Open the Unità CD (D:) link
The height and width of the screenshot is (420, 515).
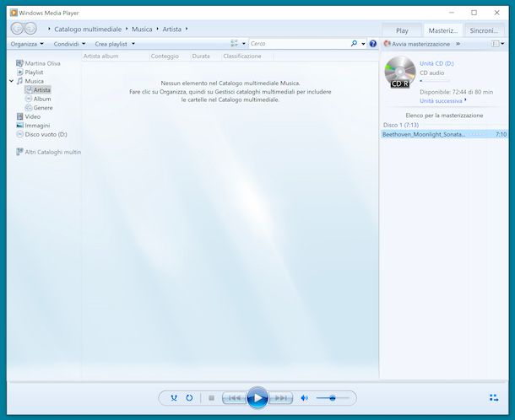[x=436, y=63]
